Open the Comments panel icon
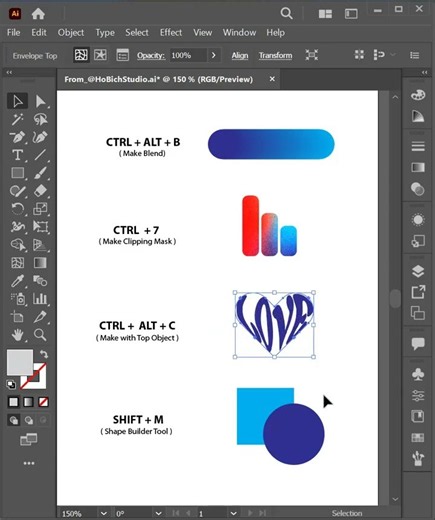This screenshot has width=435, height=520. pos(418,343)
